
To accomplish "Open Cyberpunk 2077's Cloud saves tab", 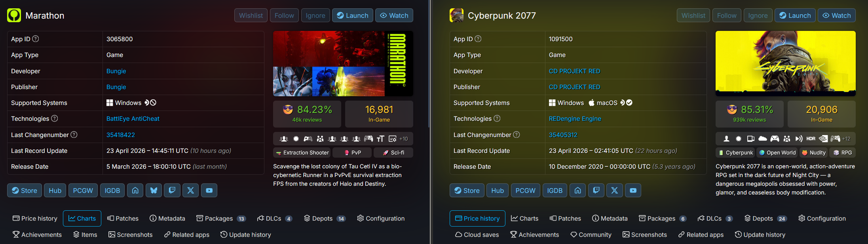I will click(x=477, y=234).
